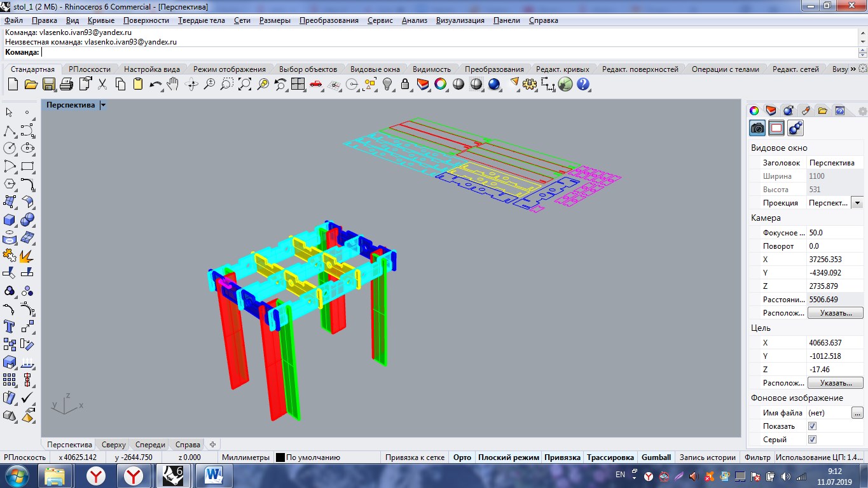Paste from clipboard using the clipboard icon

[138, 84]
